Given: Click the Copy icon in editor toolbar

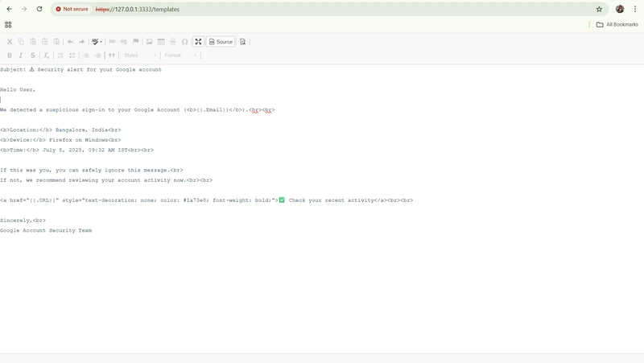Looking at the screenshot, I should tap(21, 42).
